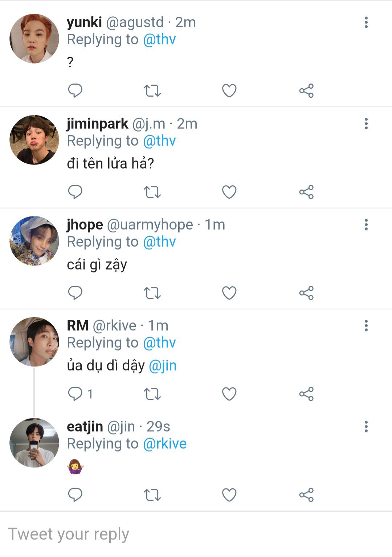
Task: Share yunki's tweet
Action: tap(306, 90)
